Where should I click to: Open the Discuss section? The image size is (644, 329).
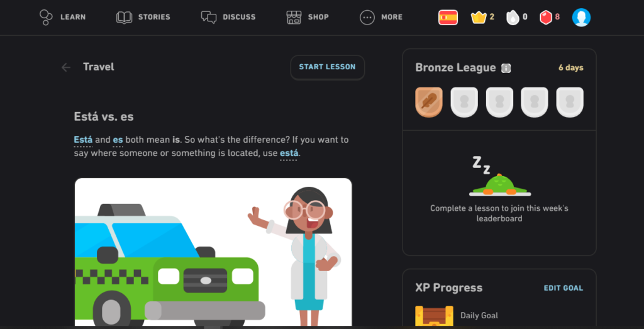pyautogui.click(x=228, y=17)
